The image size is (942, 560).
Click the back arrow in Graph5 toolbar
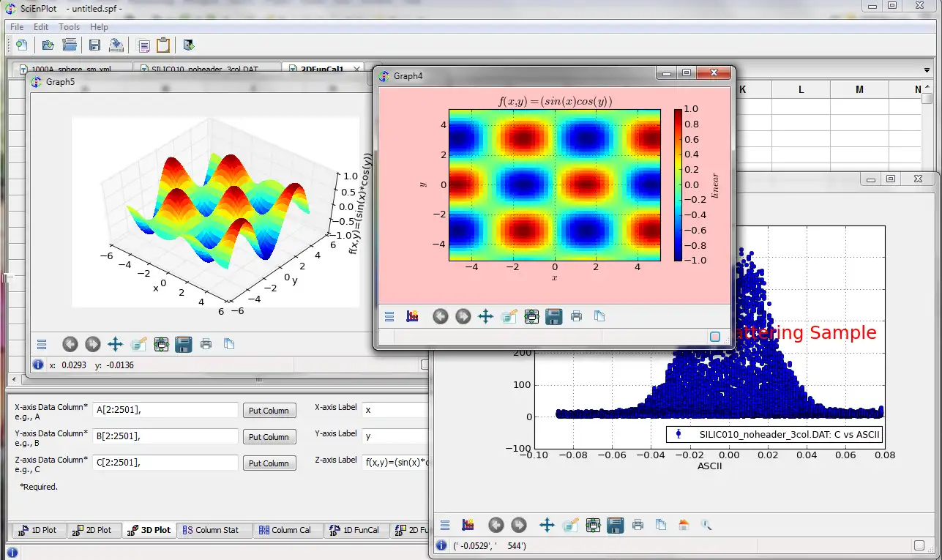pyautogui.click(x=70, y=344)
